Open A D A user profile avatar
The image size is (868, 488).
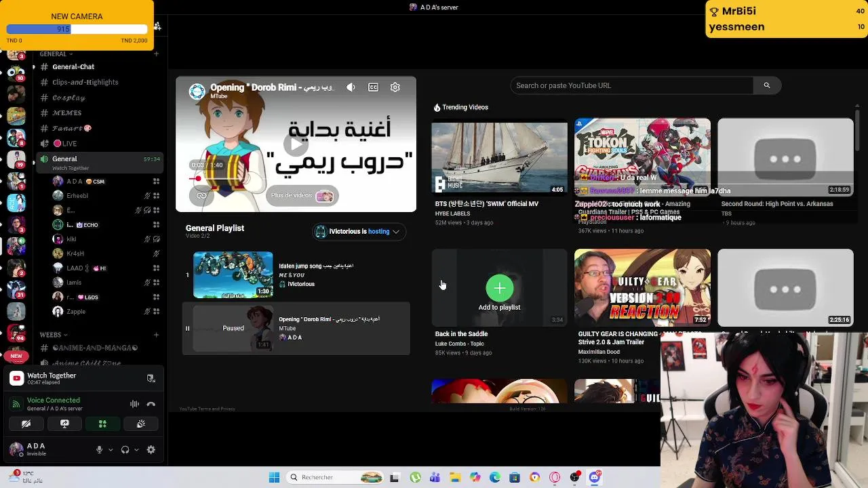pos(16,449)
